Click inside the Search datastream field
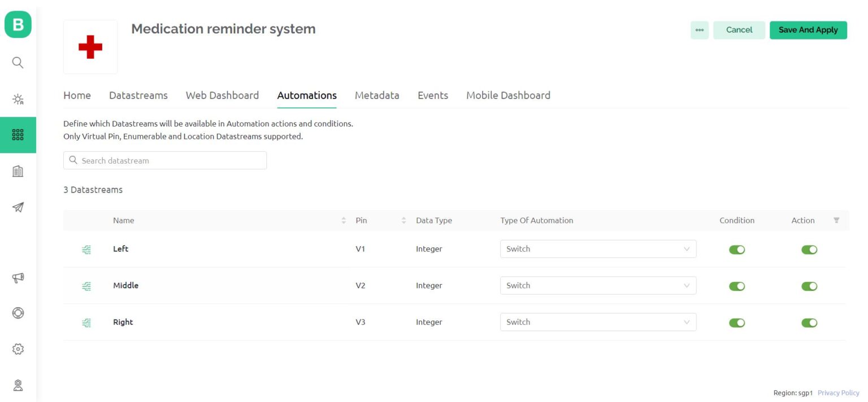The height and width of the screenshot is (402, 868). [164, 160]
